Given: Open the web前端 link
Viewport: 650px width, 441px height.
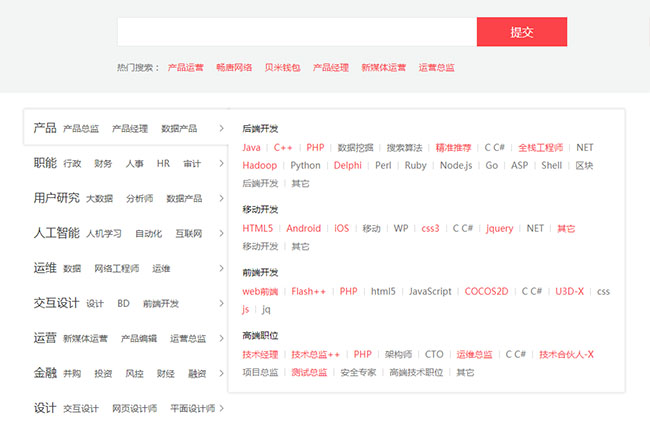Looking at the screenshot, I should [260, 292].
